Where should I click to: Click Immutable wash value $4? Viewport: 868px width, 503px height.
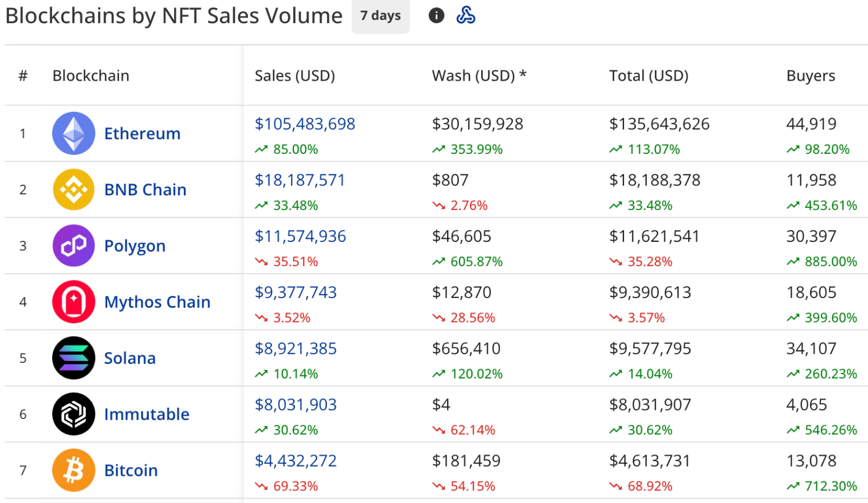[x=441, y=405]
